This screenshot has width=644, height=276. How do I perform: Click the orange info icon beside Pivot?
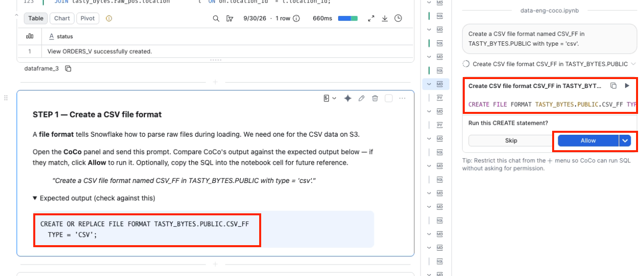(x=109, y=18)
